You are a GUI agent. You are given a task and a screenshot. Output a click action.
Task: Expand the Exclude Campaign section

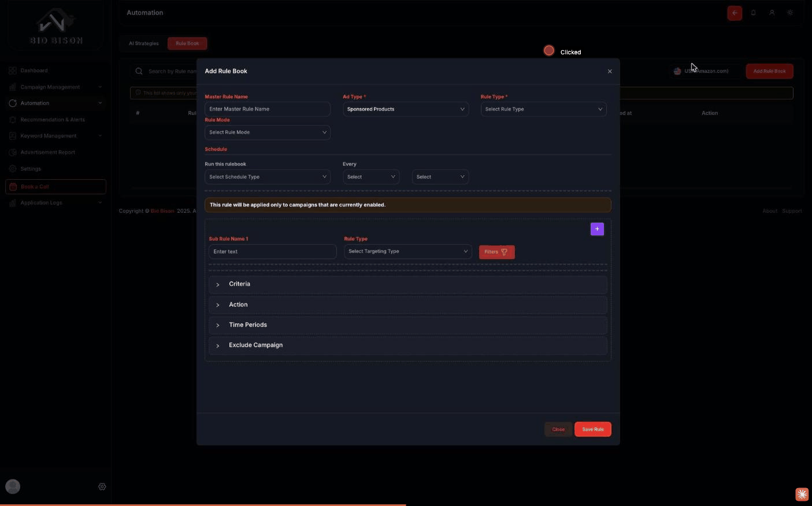pos(408,345)
